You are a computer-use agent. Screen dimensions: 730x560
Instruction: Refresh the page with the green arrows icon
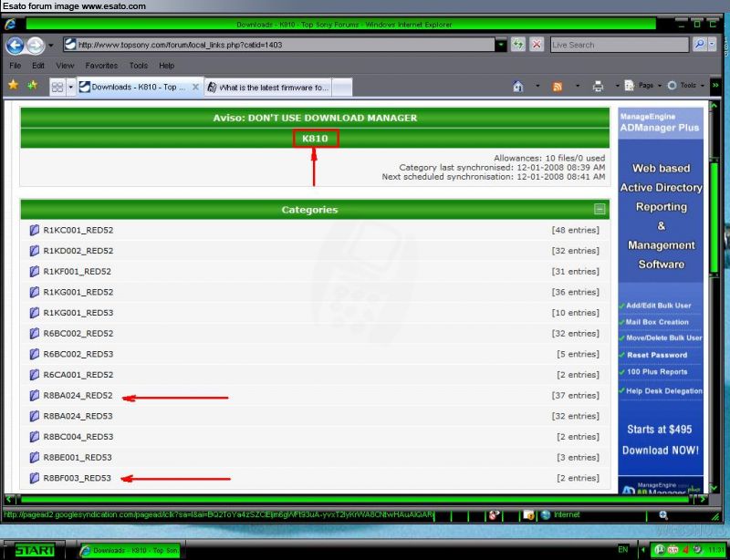click(517, 44)
